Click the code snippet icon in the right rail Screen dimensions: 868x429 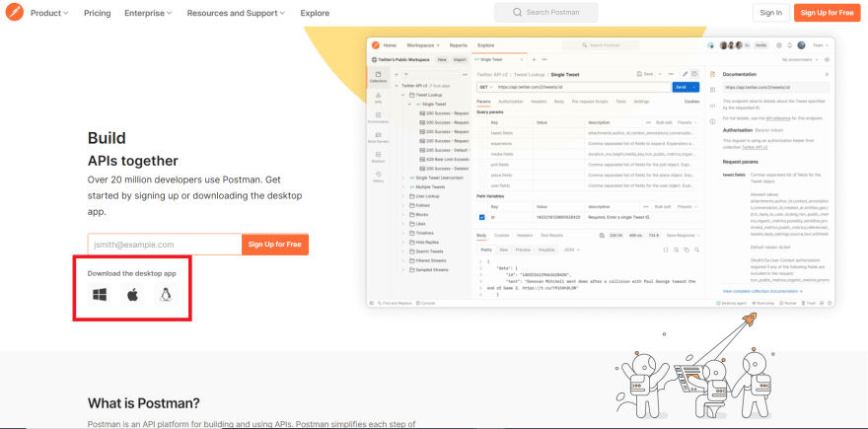coord(712,104)
